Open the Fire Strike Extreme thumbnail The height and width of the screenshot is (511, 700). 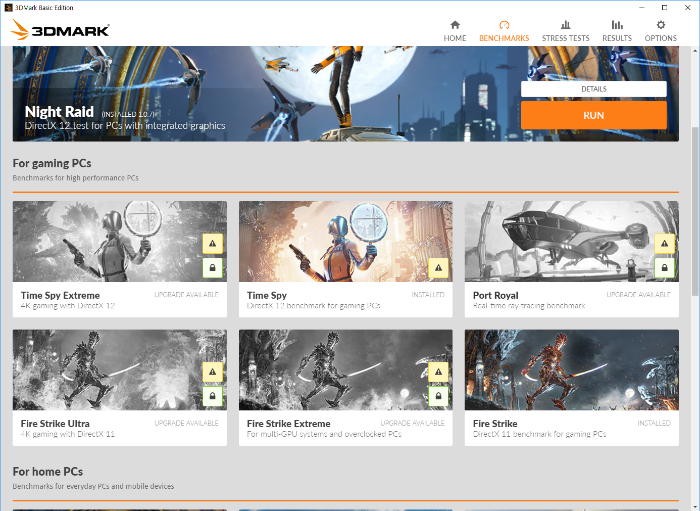(346, 370)
